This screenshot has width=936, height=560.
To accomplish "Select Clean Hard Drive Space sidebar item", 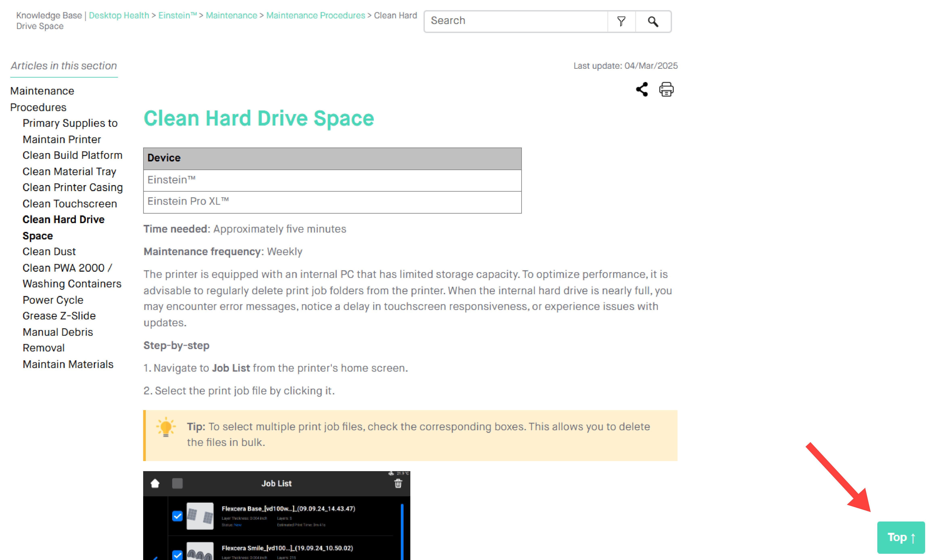I will click(64, 228).
